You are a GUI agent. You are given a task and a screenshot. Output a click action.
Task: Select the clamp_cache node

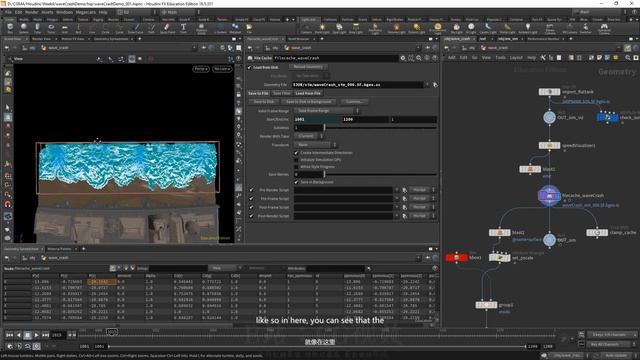click(x=597, y=232)
